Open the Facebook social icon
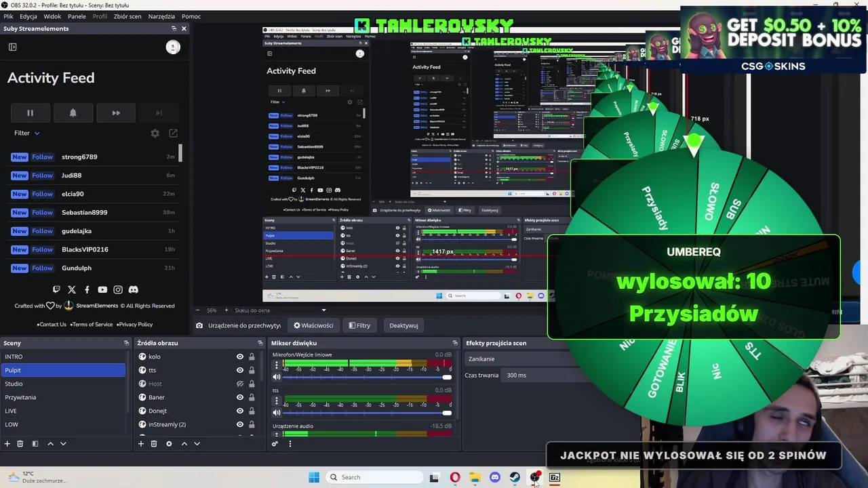 [87, 289]
